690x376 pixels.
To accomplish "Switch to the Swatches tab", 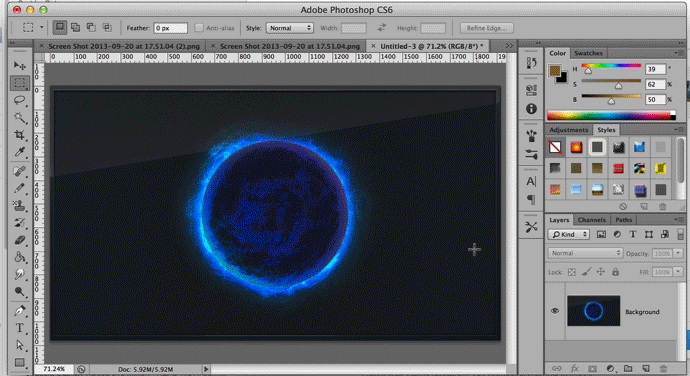I will tap(588, 53).
